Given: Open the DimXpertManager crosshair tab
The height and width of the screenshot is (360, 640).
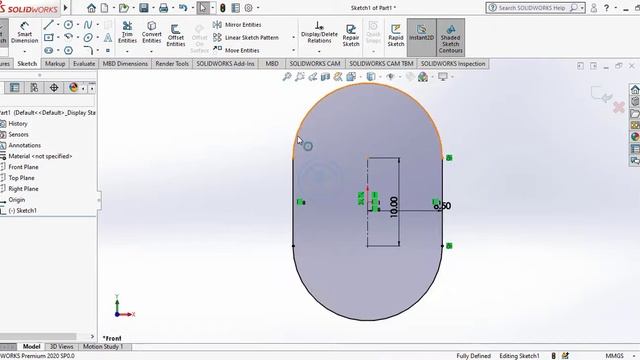Looking at the screenshot, I should coord(54,88).
